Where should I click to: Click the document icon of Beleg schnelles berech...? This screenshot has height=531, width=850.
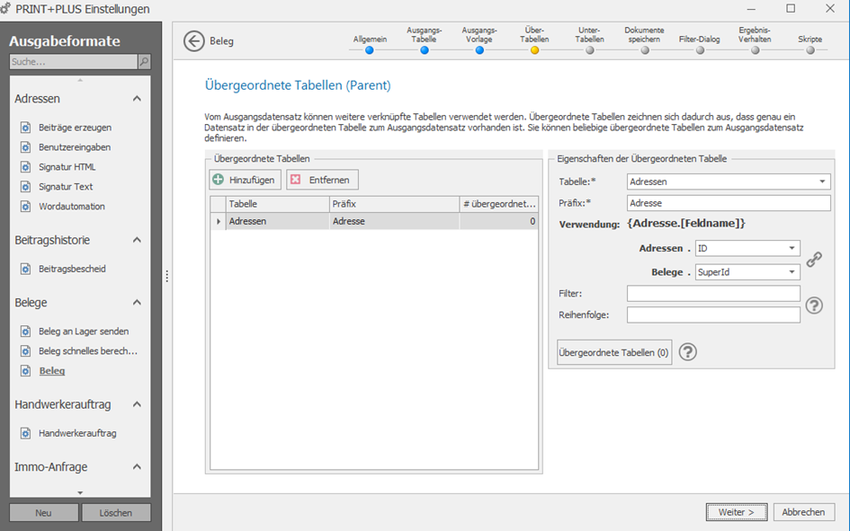25,351
